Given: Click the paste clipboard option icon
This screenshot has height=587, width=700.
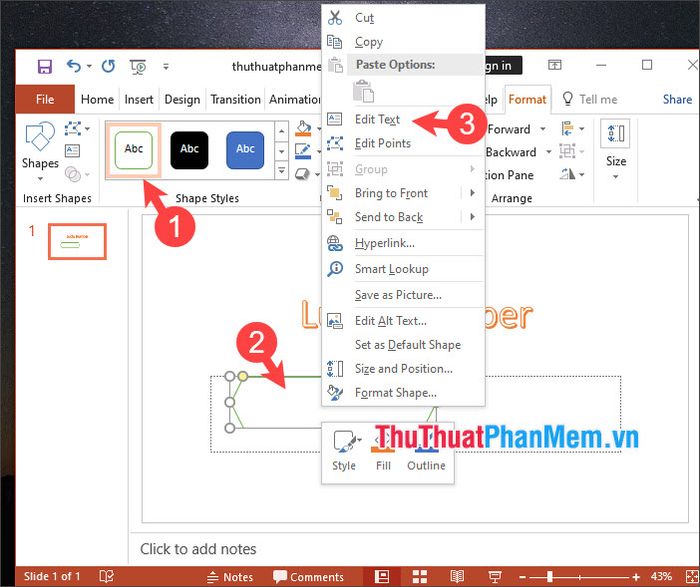Looking at the screenshot, I should tap(363, 92).
